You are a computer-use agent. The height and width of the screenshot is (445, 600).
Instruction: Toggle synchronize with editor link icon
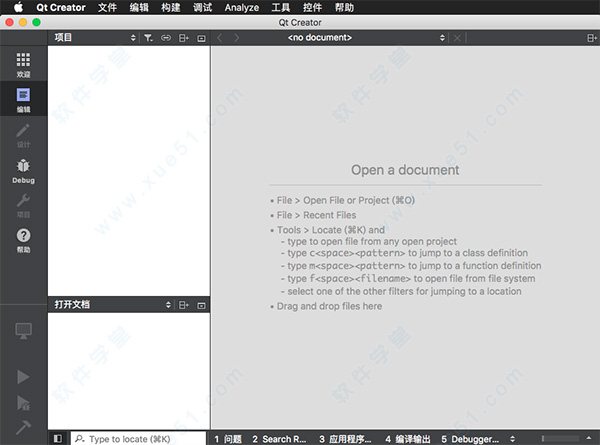[x=166, y=38]
